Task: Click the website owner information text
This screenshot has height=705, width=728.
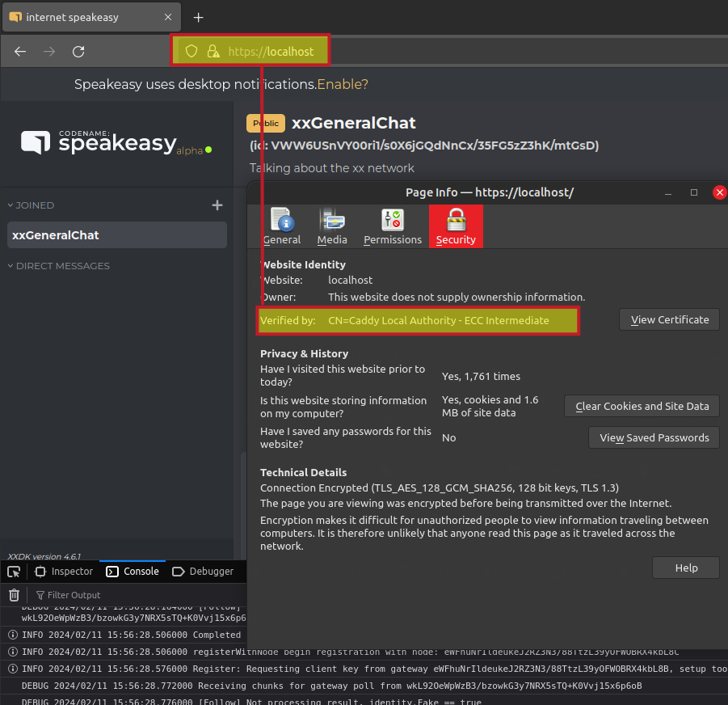Action: click(x=457, y=298)
